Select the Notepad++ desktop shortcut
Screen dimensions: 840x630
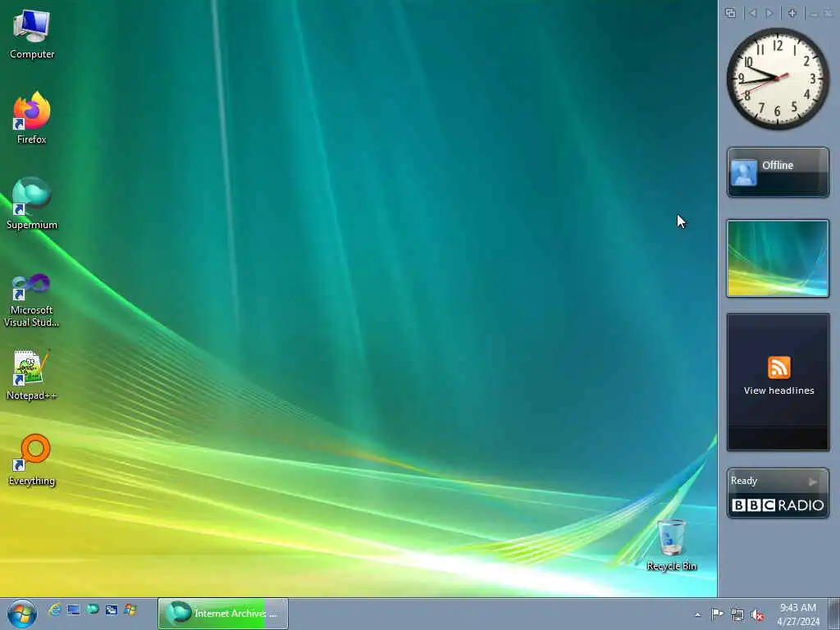[32, 375]
